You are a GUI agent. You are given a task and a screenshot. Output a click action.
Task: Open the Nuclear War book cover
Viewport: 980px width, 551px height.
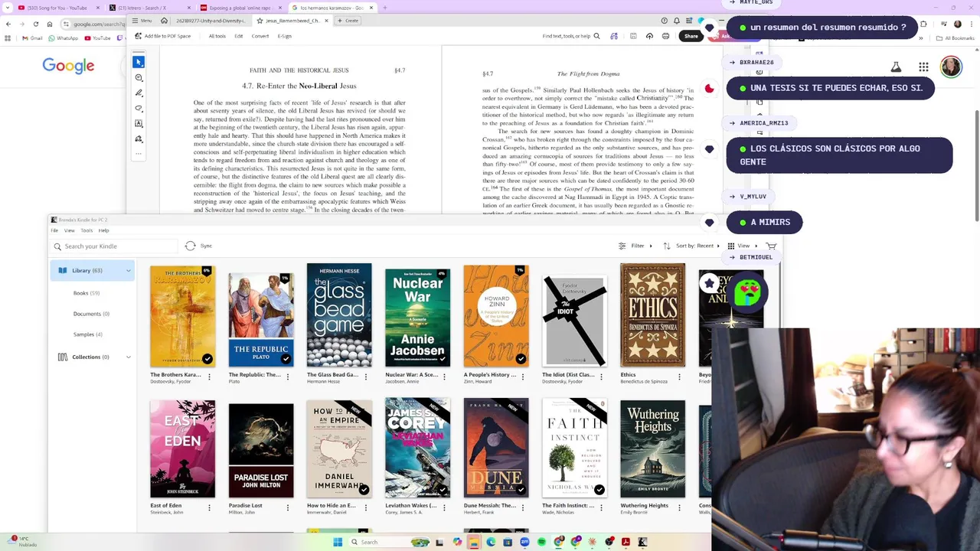[x=417, y=318]
